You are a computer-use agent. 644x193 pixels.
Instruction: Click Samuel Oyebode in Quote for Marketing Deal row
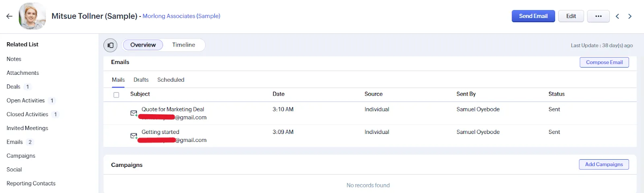click(478, 109)
